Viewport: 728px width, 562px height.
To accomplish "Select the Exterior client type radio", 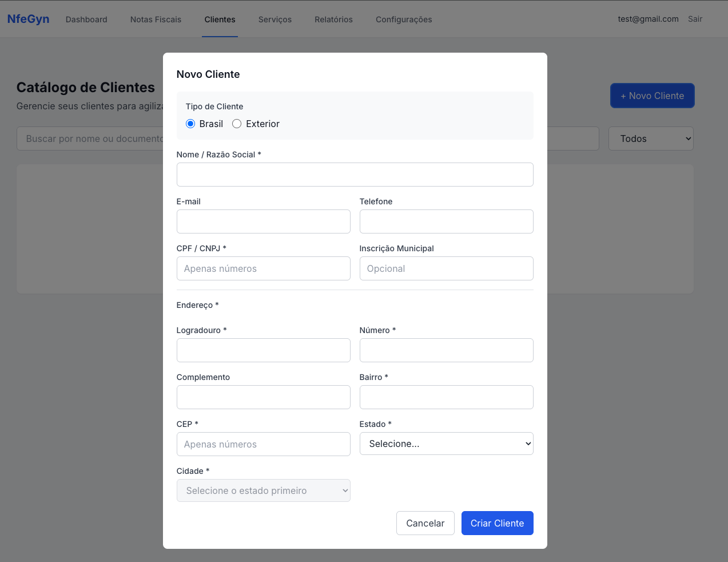I will (237, 124).
